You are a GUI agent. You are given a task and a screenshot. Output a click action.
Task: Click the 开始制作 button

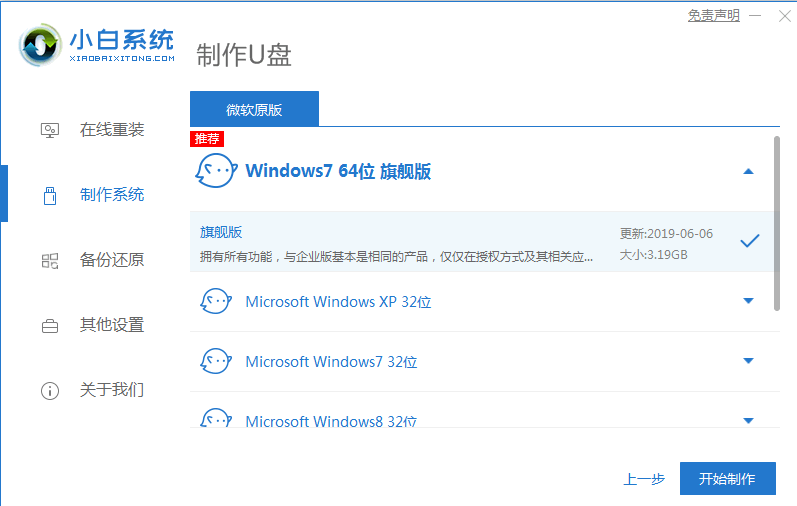coord(727,478)
